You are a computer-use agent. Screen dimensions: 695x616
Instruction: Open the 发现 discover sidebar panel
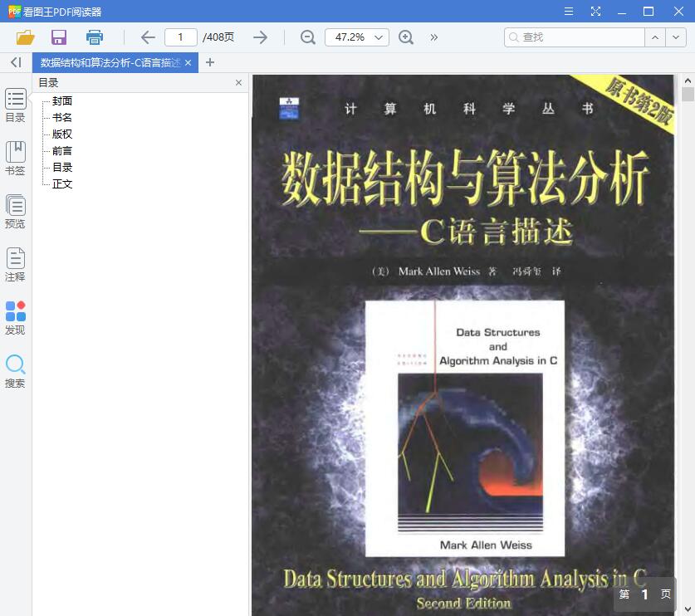[x=16, y=318]
